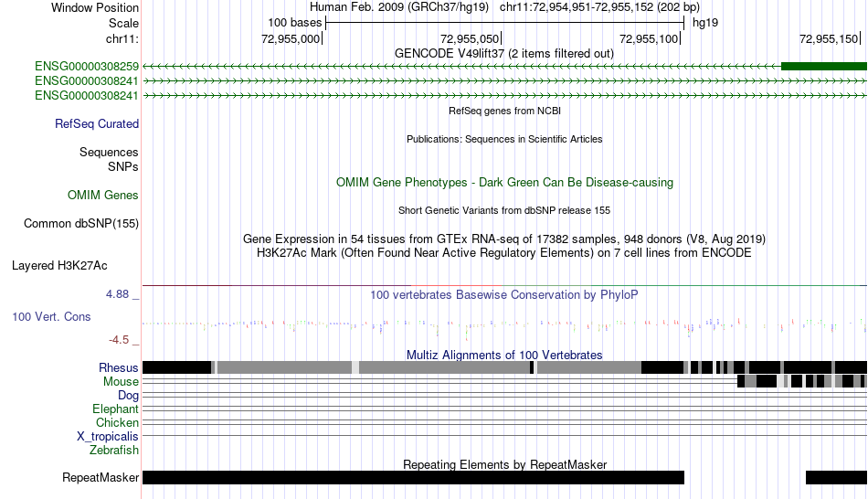Click Short Genetic Variants from dbSNP title

[504, 210]
